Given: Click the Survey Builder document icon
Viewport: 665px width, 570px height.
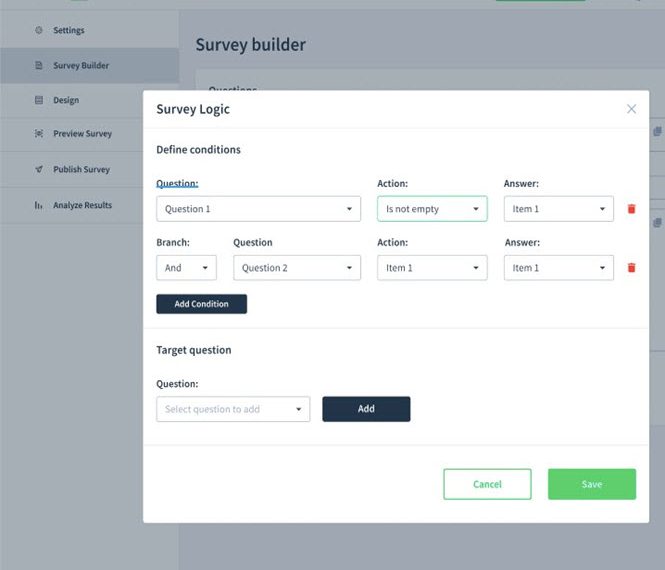Looking at the screenshot, I should pyautogui.click(x=39, y=66).
